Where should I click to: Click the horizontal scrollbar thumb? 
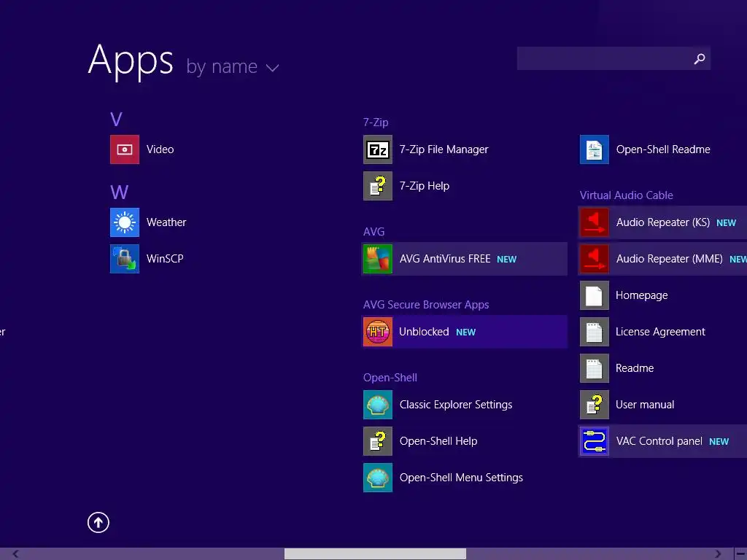(375, 554)
